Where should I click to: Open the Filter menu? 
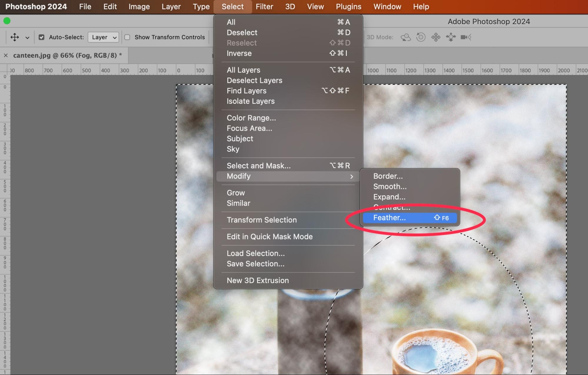click(264, 6)
